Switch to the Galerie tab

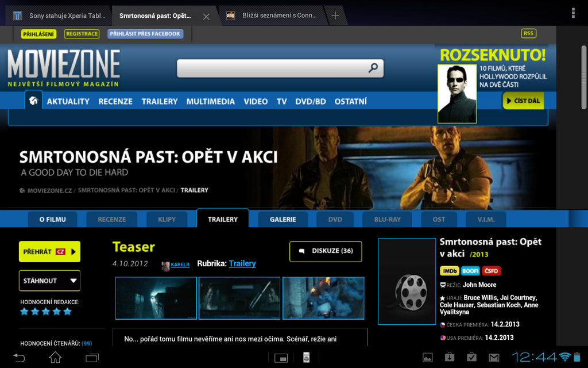[x=283, y=219]
